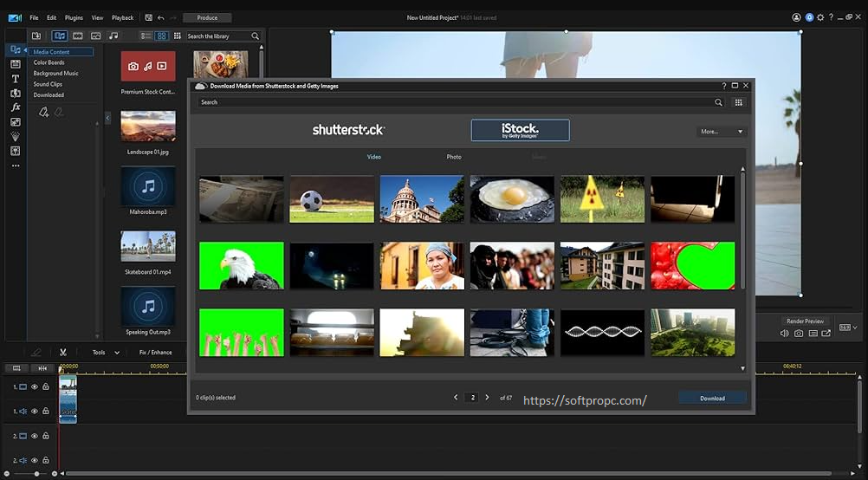Open the Template Room icon above three dots
Screen dimensions: 868x480
(x=16, y=151)
